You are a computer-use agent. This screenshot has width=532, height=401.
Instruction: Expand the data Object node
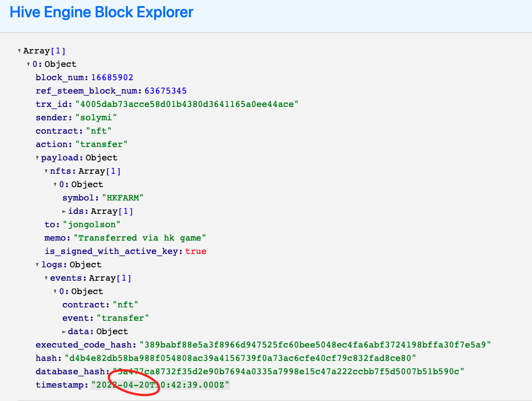pos(64,332)
